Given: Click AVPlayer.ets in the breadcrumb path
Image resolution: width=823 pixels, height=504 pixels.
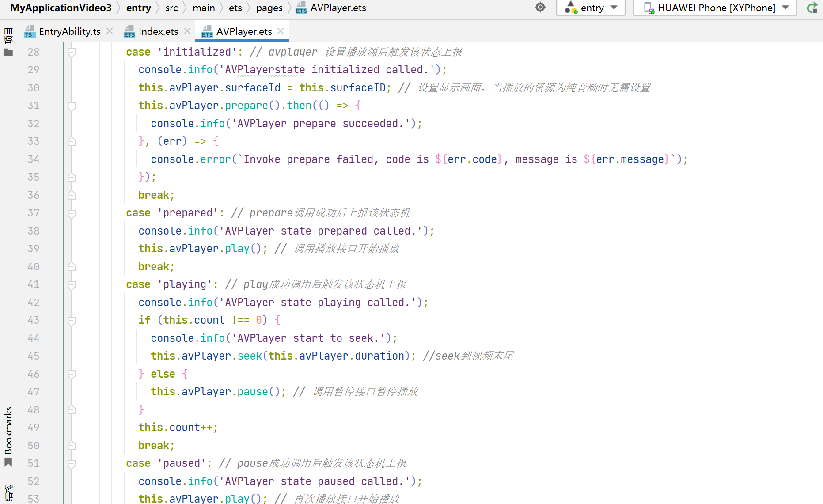Looking at the screenshot, I should pyautogui.click(x=331, y=8).
